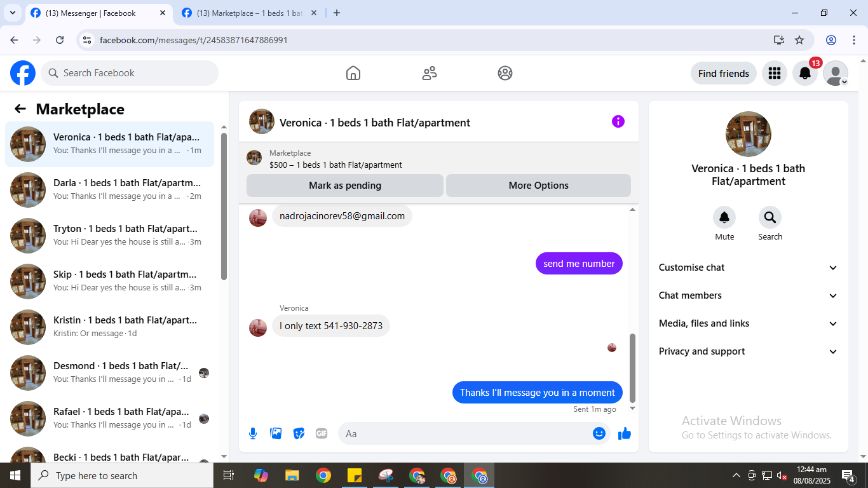Viewport: 868px width, 488px height.
Task: Open the GIF picker icon
Action: 322,433
